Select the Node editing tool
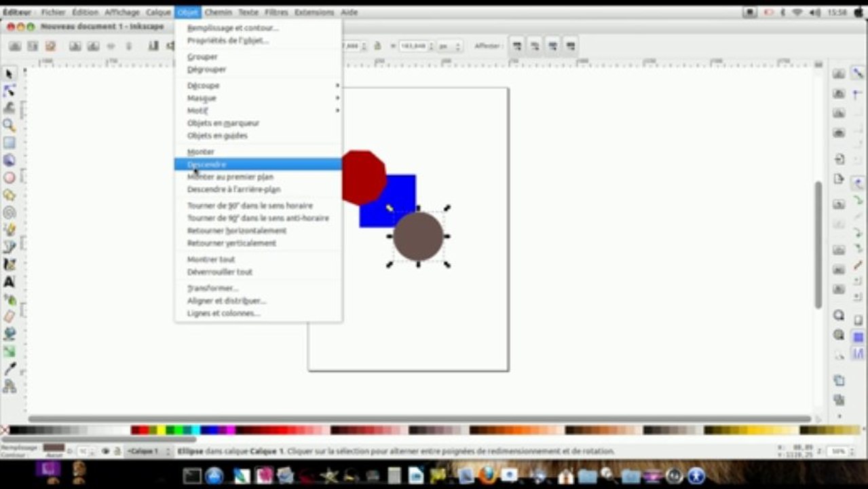This screenshot has width=868, height=489. [x=10, y=90]
